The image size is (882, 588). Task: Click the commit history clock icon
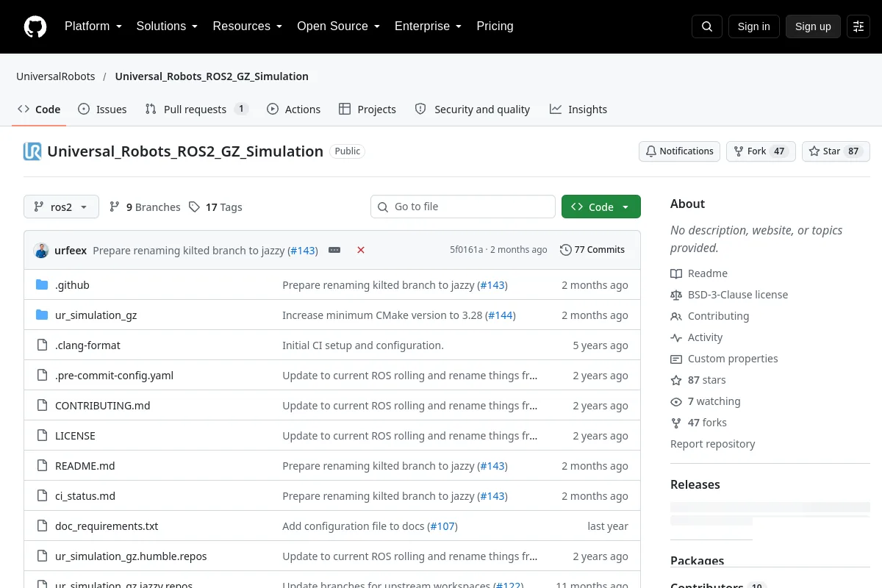click(565, 250)
